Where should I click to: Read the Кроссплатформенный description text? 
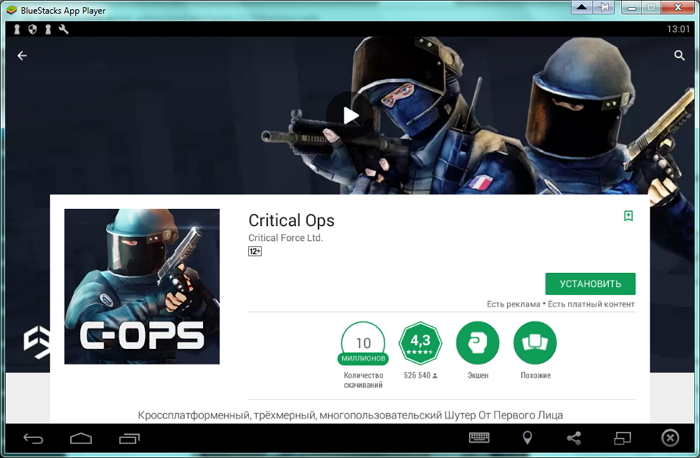350,416
